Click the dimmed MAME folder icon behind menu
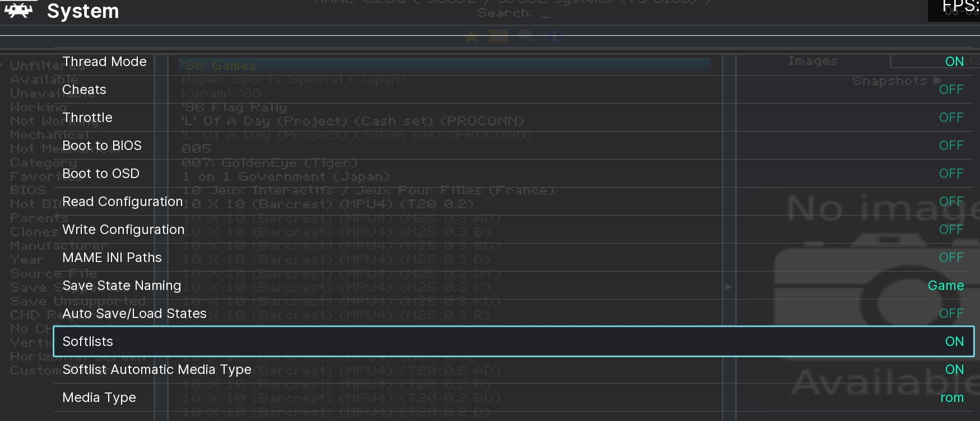Viewport: 980px width, 421px height. click(499, 37)
